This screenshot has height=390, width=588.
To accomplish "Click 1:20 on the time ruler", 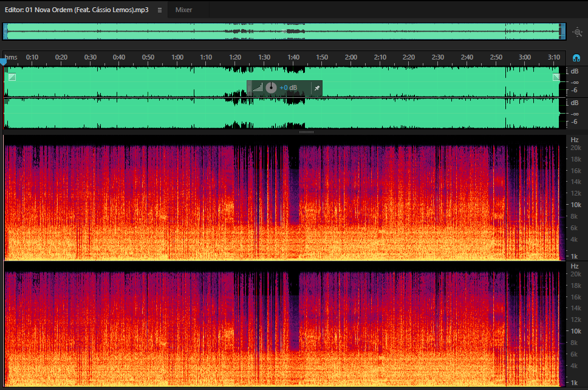I will pos(235,57).
